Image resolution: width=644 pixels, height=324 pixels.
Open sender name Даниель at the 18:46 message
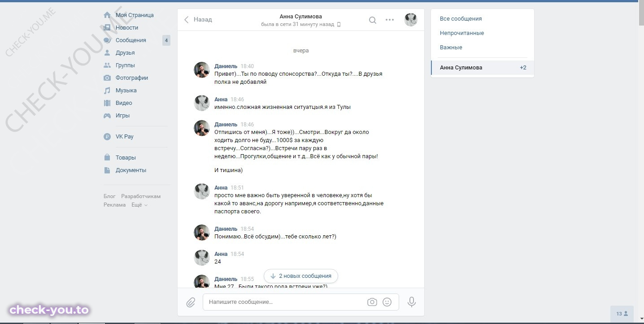point(226,125)
